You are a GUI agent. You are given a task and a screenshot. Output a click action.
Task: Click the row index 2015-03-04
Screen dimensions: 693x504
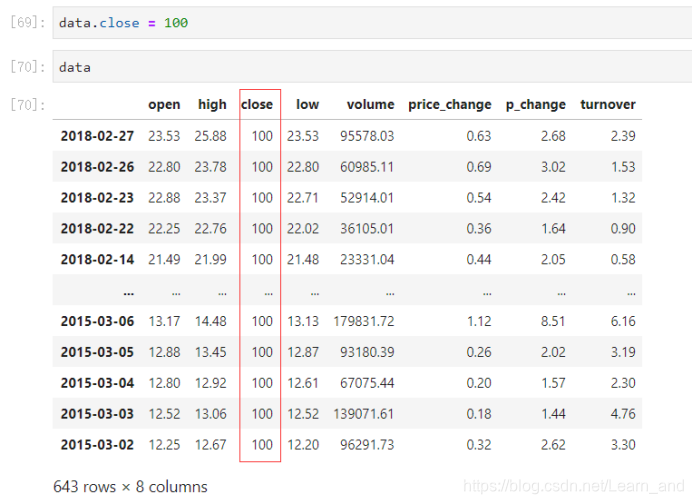click(97, 383)
